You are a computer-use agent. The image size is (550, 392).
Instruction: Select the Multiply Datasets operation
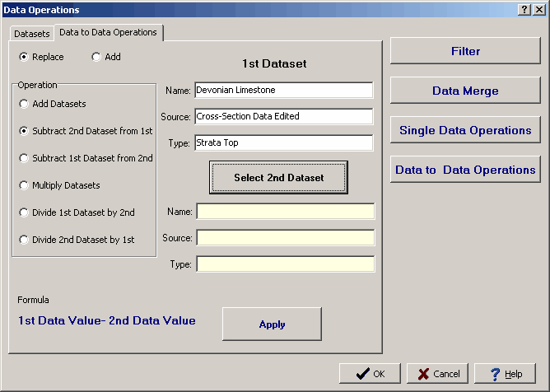tap(25, 185)
